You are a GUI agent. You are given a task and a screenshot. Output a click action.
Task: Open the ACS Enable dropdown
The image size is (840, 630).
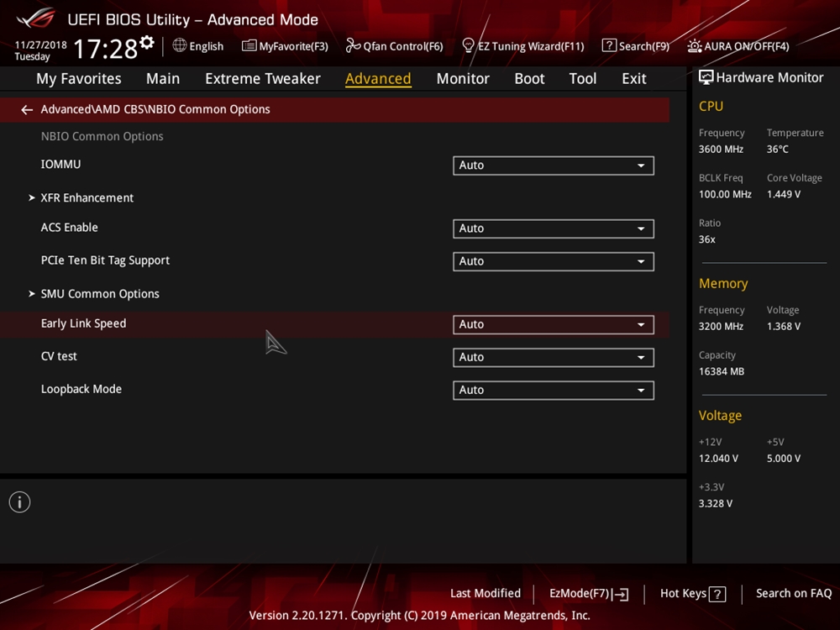554,228
